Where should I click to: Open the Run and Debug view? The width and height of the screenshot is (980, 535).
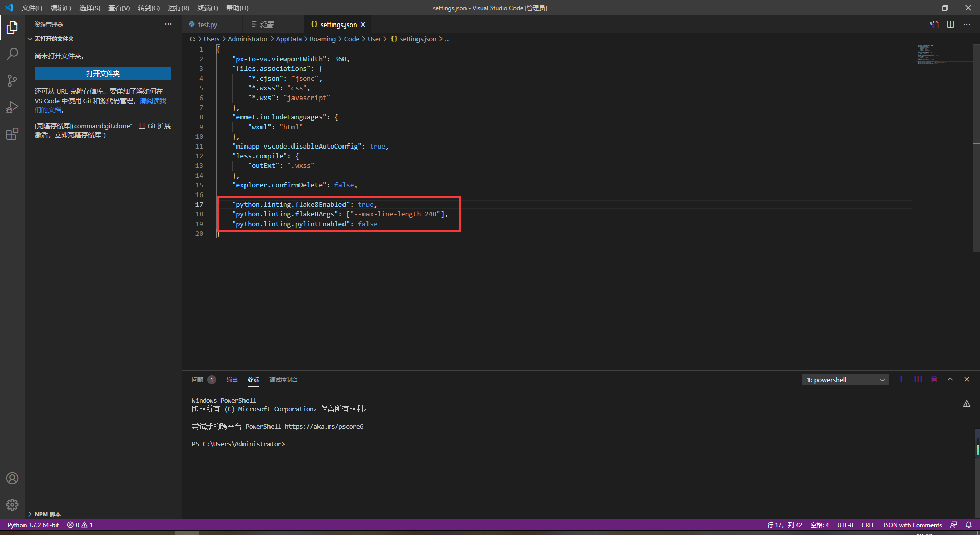point(12,107)
